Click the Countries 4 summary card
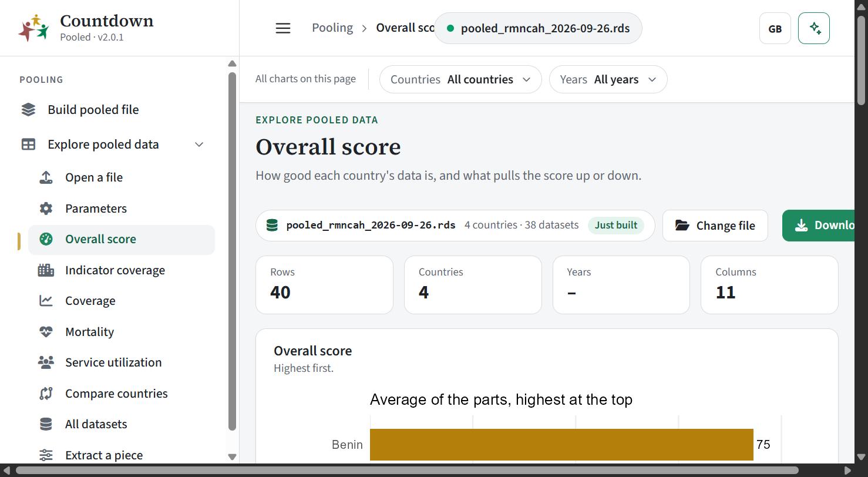 click(x=473, y=285)
